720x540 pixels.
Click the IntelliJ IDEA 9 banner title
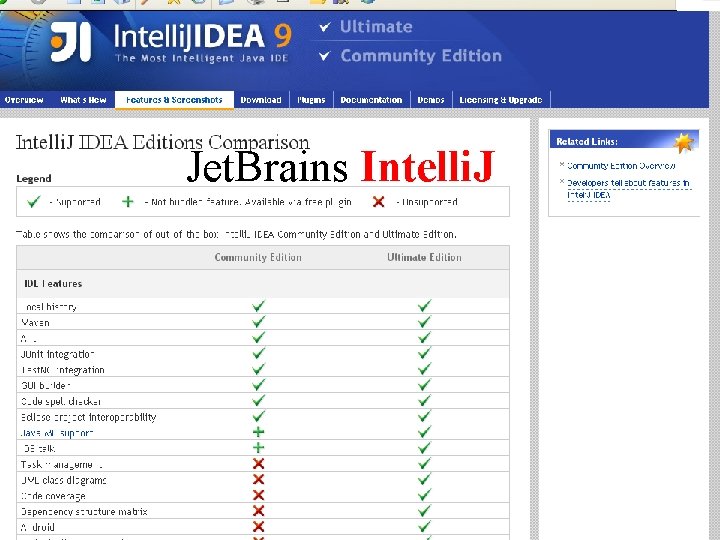pyautogui.click(x=202, y=37)
